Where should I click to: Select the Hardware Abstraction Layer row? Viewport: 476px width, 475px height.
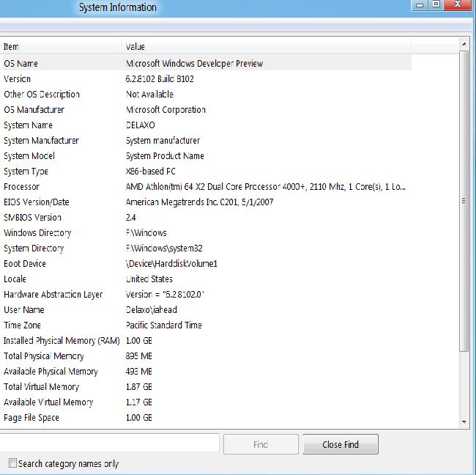point(207,294)
